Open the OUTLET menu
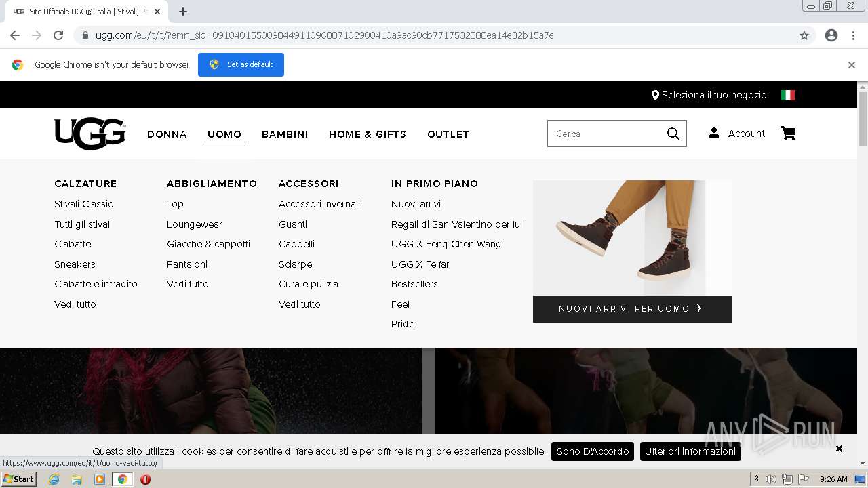 (448, 134)
